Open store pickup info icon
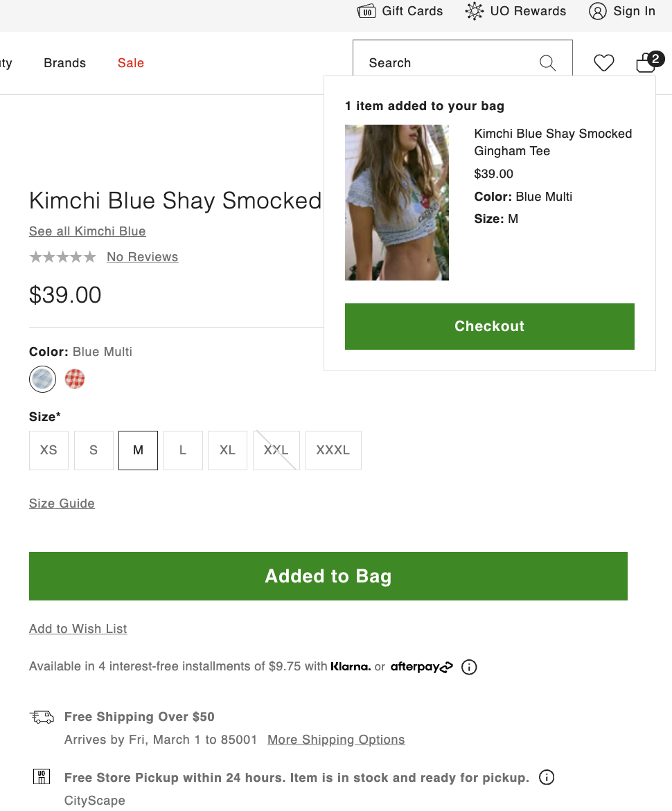Viewport: 672px width, 811px height. pyautogui.click(x=547, y=777)
